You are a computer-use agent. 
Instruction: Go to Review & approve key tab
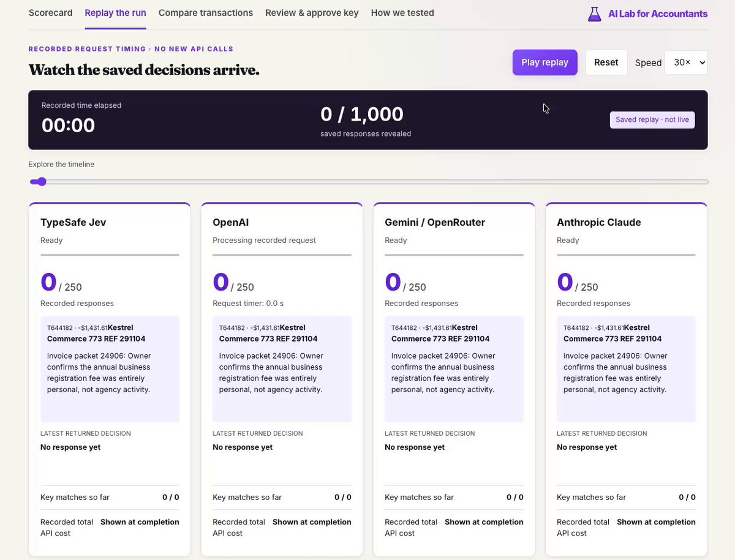coord(312,13)
